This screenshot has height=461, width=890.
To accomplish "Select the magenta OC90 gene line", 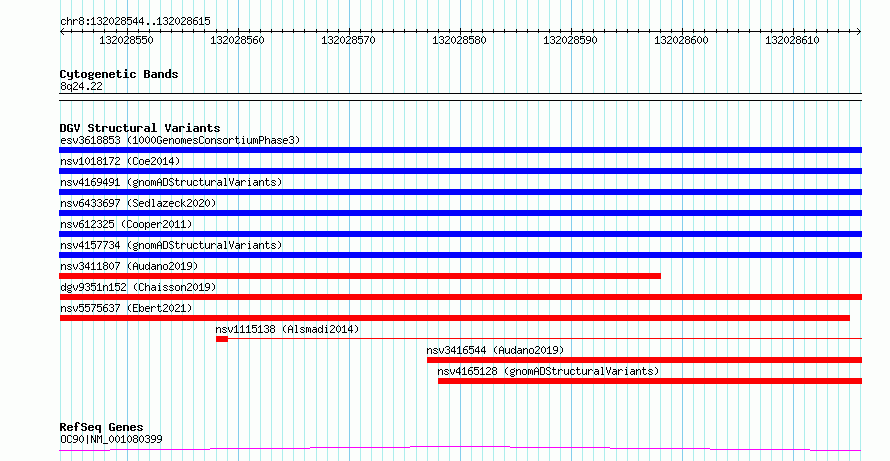I will [460, 449].
